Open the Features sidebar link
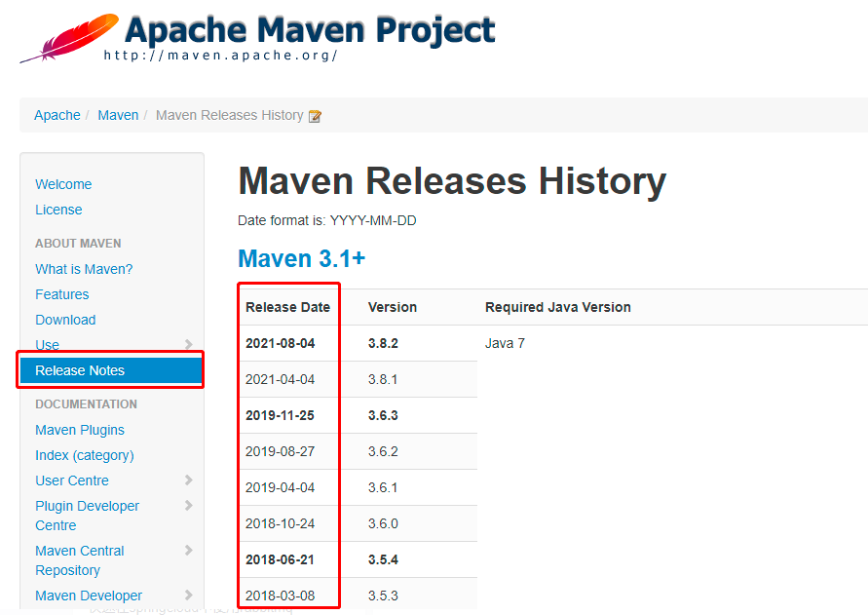 [62, 294]
